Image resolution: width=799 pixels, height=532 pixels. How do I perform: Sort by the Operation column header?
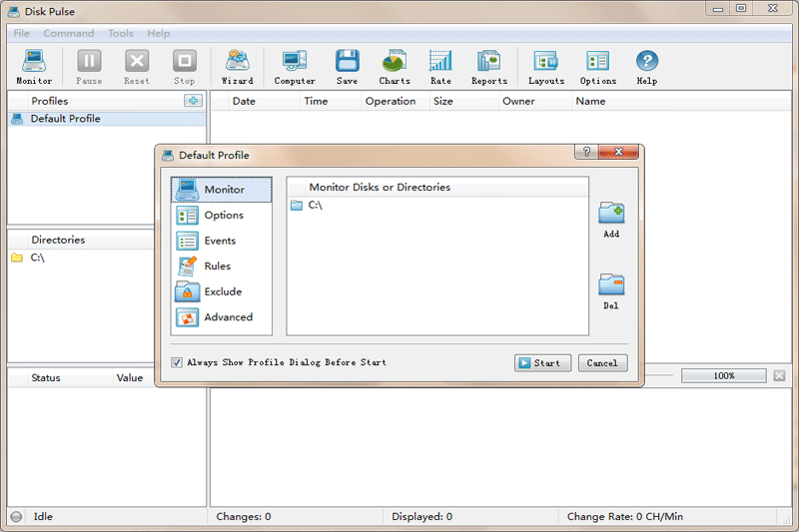point(395,101)
